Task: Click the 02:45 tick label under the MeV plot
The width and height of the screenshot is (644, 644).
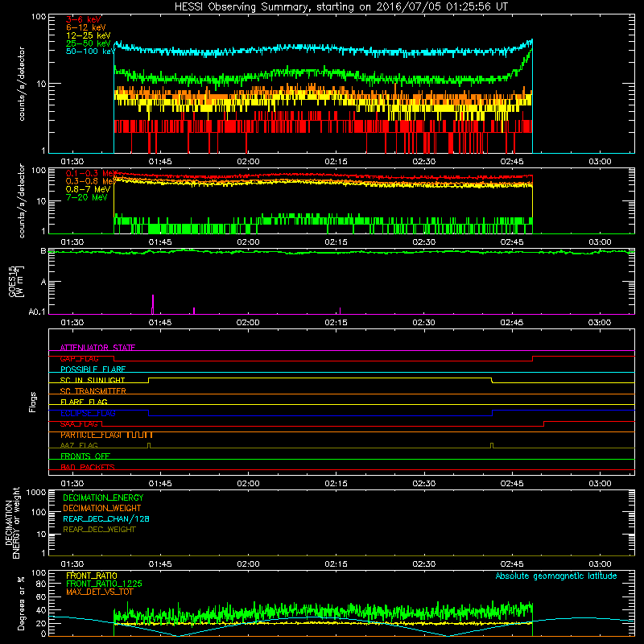Action: click(512, 242)
